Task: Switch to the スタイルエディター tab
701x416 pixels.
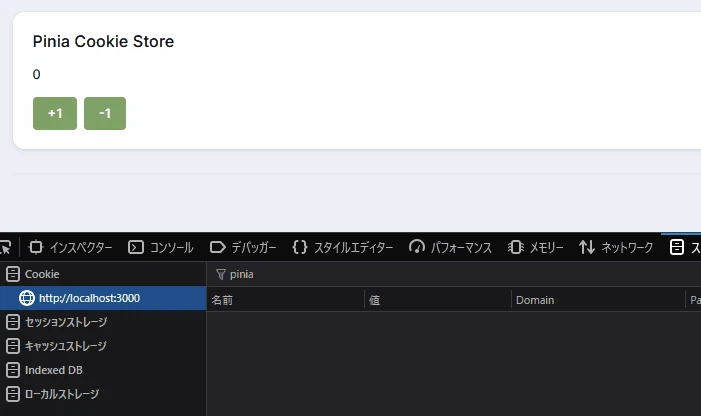Action: pos(343,247)
